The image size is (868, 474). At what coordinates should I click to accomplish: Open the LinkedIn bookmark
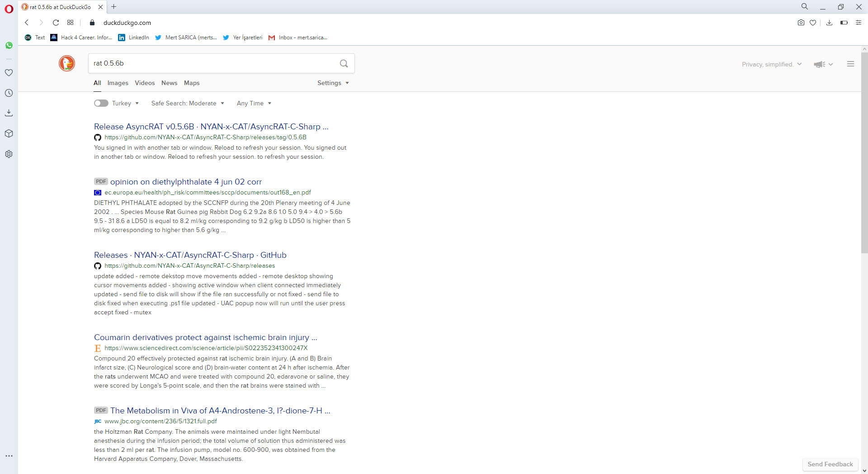(x=134, y=38)
